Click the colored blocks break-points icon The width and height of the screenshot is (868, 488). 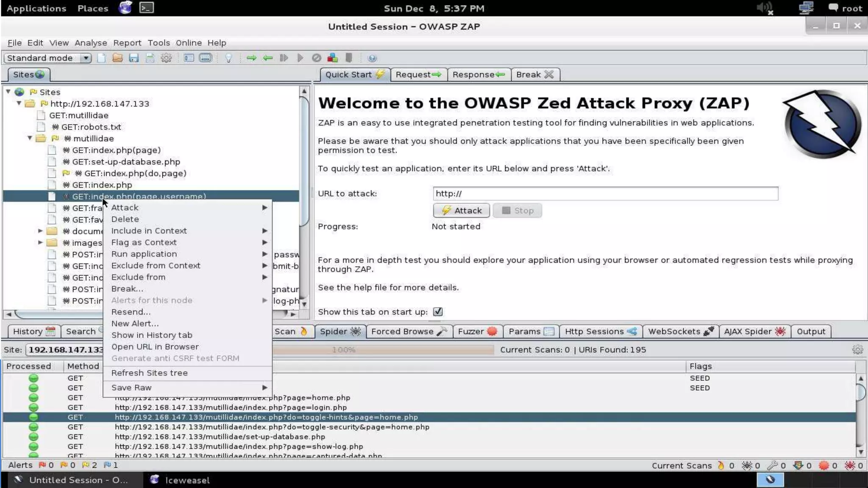pyautogui.click(x=333, y=58)
